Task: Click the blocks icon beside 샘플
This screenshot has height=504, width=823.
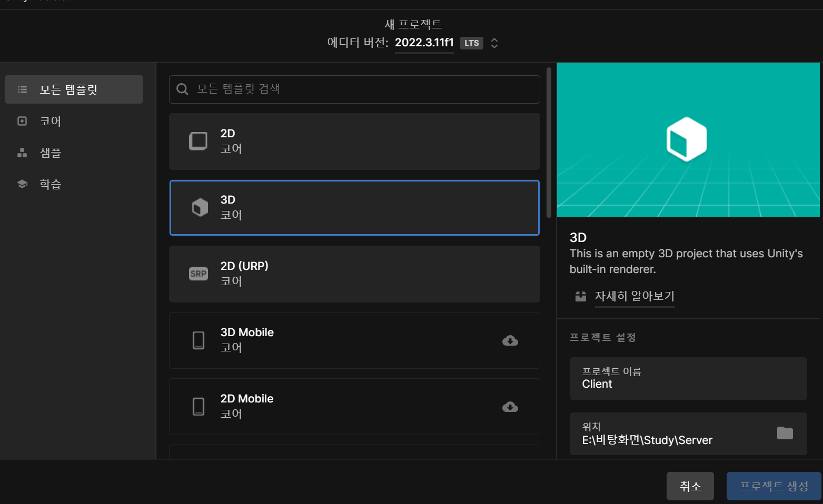Action: point(22,153)
